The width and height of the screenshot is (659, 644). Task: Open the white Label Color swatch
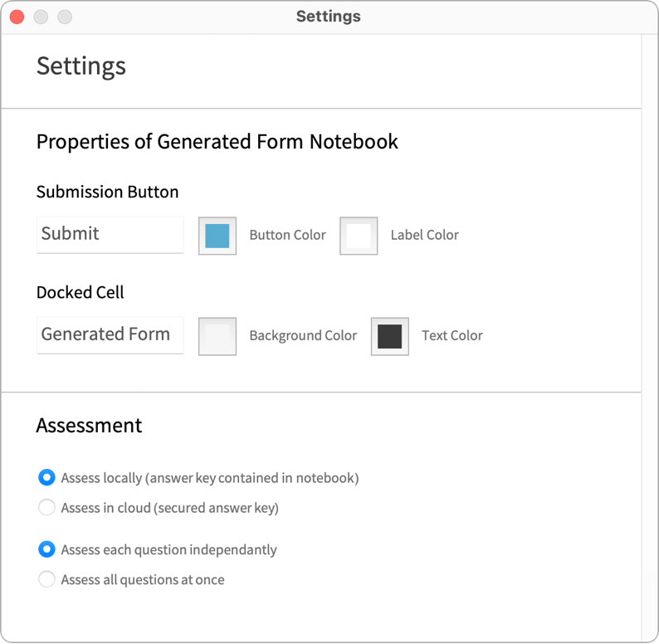pos(359,236)
